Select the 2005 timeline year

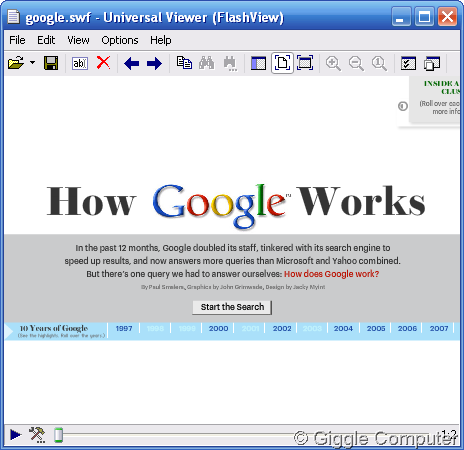coord(376,328)
